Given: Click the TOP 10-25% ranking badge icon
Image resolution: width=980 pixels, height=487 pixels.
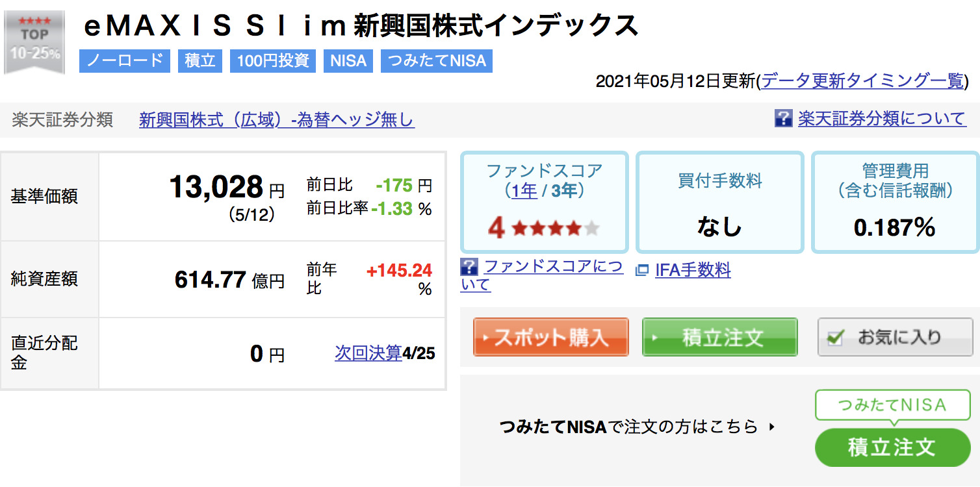Looking at the screenshot, I should 34,42.
